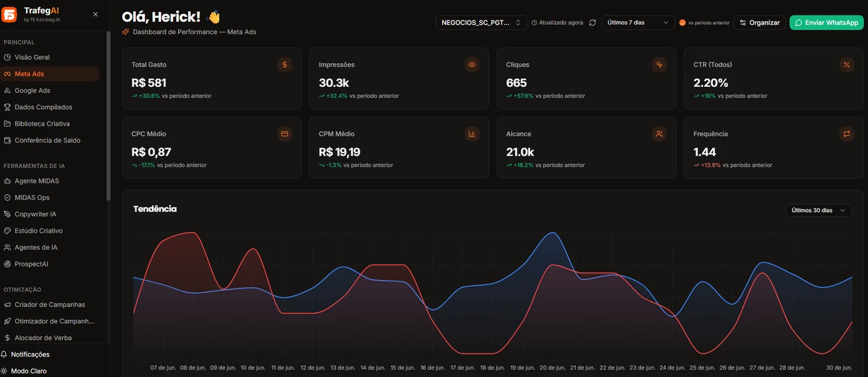
Task: Click Enviar WhatsApp button
Action: [x=826, y=22]
